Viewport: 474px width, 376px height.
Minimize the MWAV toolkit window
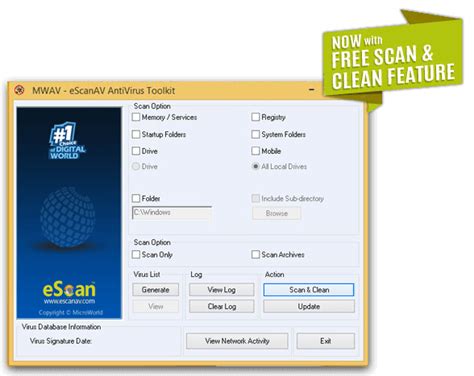pyautogui.click(x=312, y=90)
